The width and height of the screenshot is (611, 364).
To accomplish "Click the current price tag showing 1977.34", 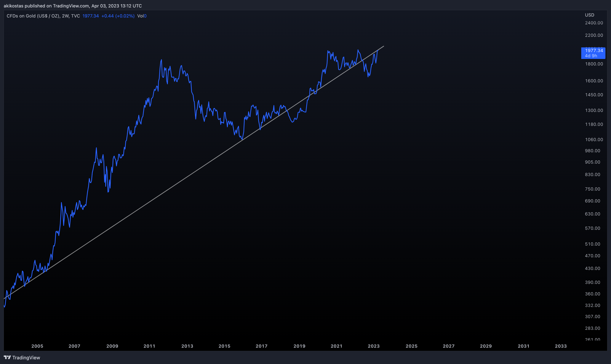I will click(593, 53).
